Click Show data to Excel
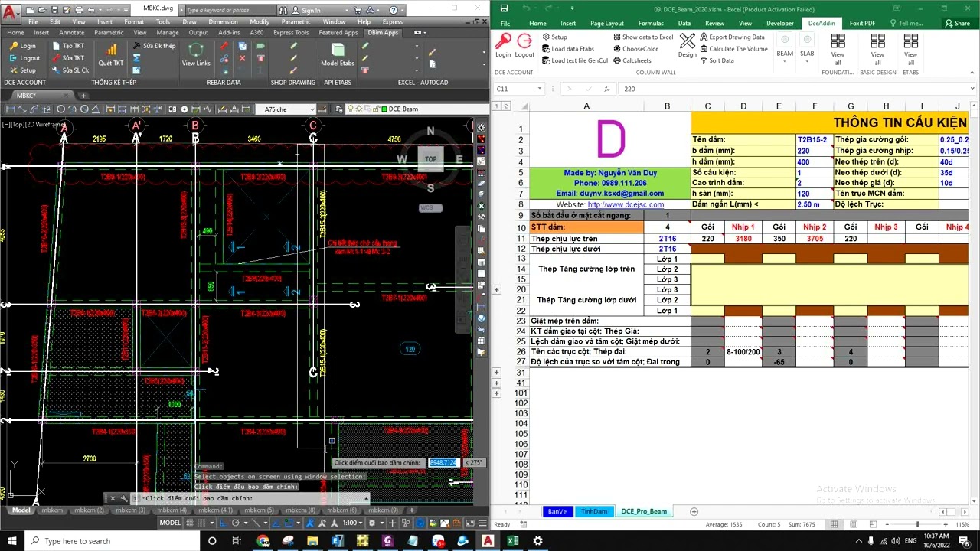This screenshot has height=551, width=980. (x=643, y=37)
